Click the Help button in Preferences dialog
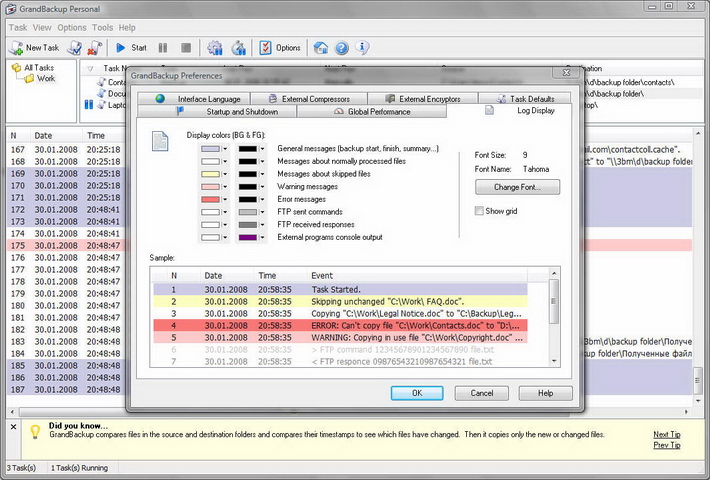 (x=545, y=393)
